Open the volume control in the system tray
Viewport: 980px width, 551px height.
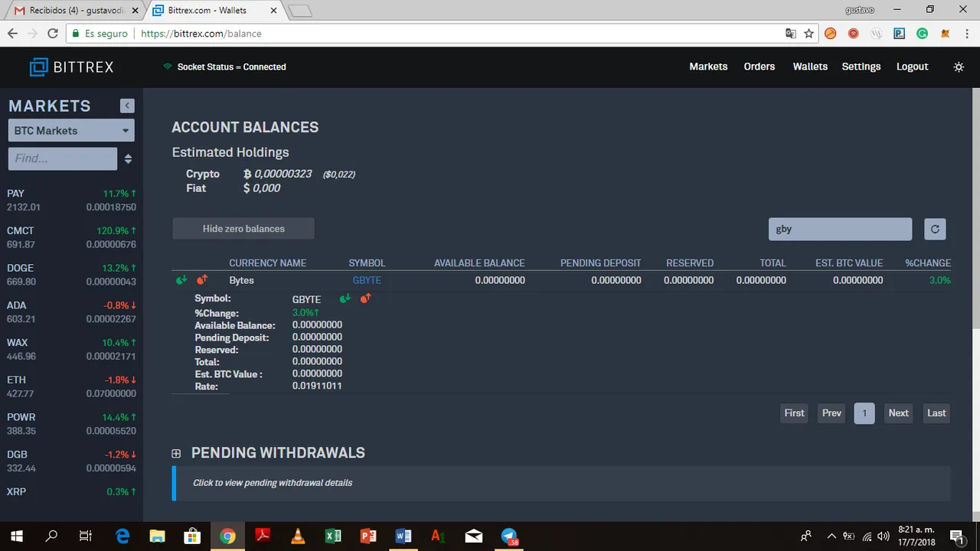(884, 536)
